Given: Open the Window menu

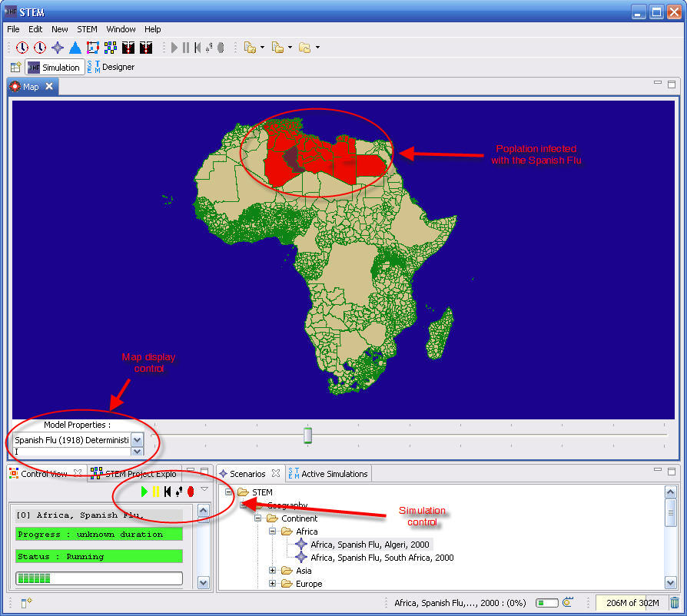Looking at the screenshot, I should (x=121, y=29).
